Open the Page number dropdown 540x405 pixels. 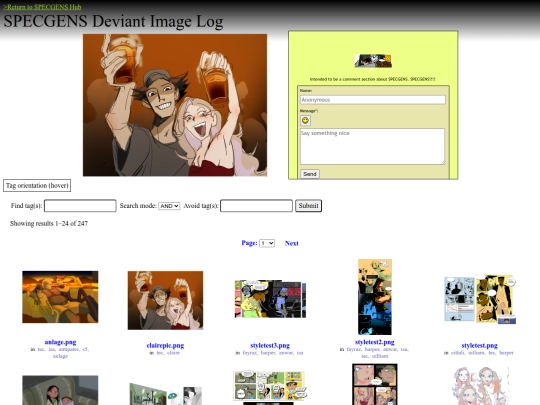pyautogui.click(x=267, y=243)
